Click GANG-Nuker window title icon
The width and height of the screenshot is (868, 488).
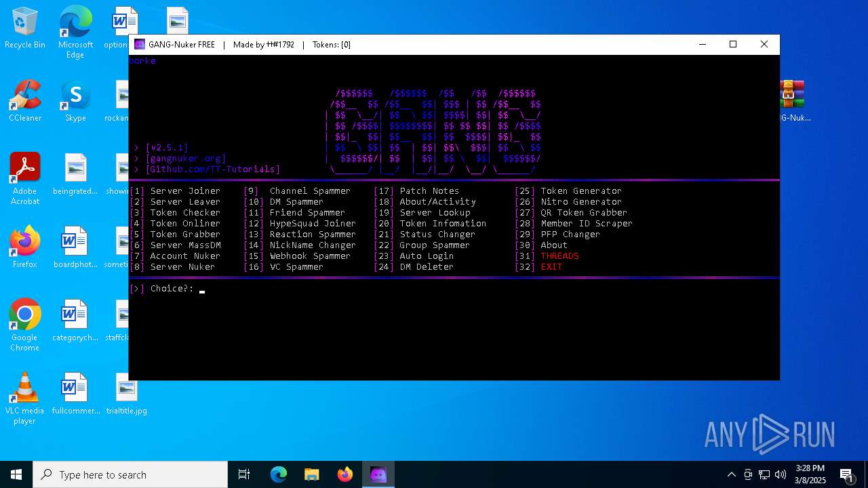tap(140, 45)
